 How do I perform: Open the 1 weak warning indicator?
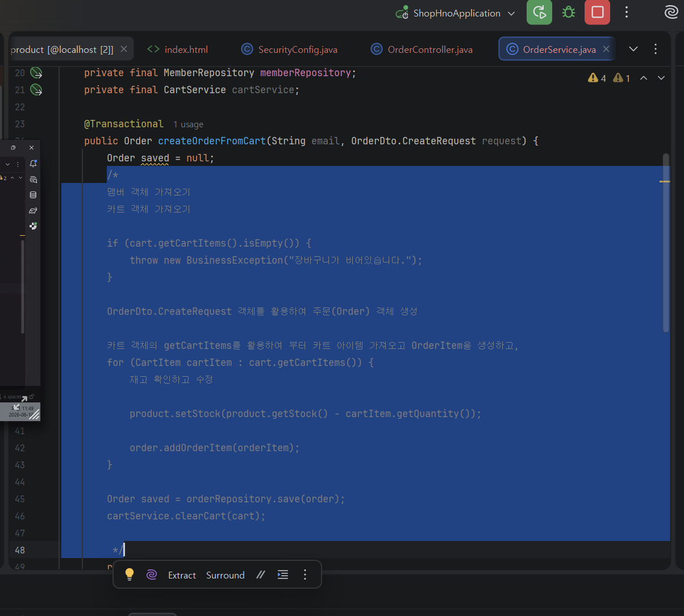pyautogui.click(x=622, y=78)
